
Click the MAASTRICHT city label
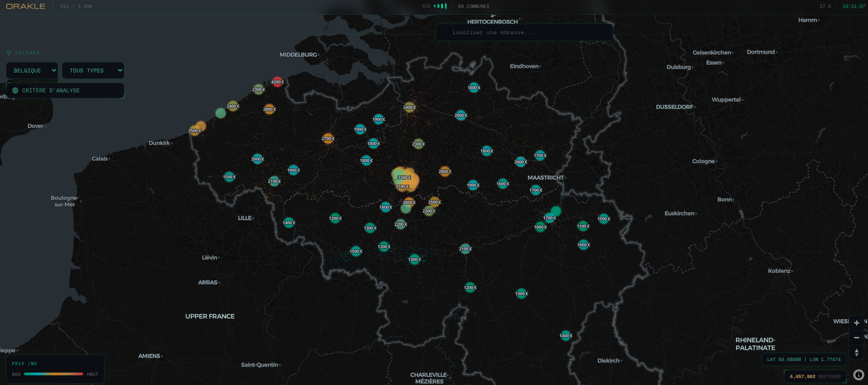click(546, 178)
